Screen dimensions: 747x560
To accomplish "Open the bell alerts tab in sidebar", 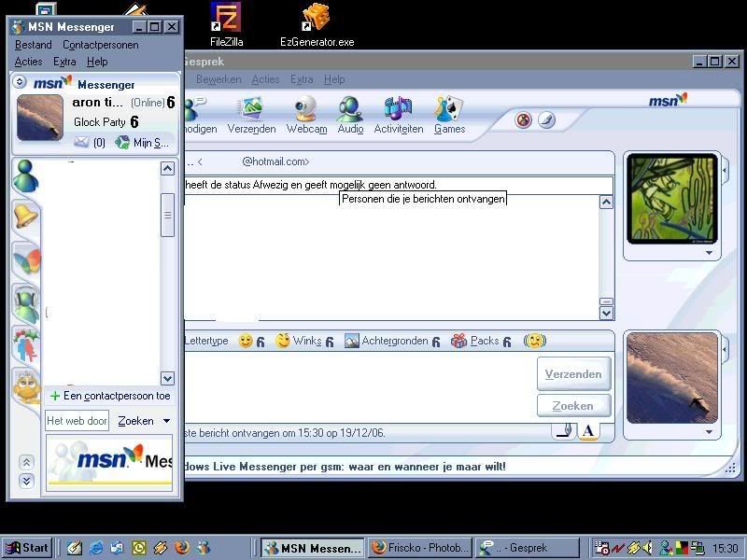I will (26, 217).
